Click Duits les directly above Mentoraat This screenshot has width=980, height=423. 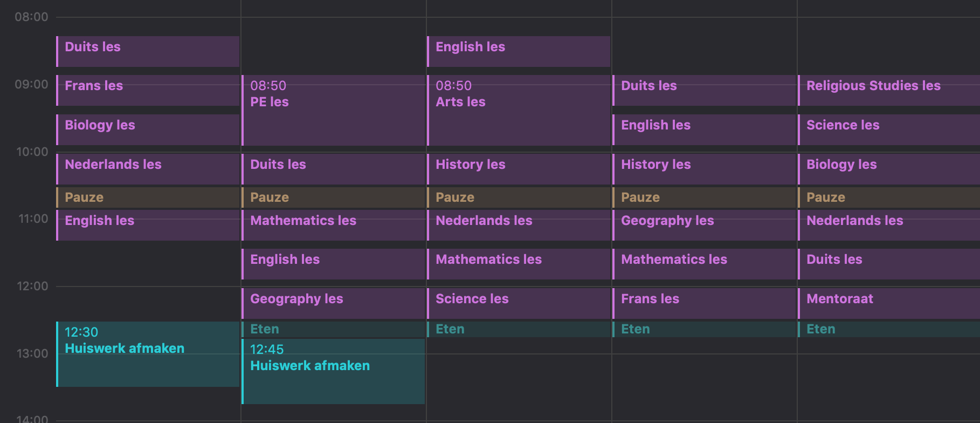(x=888, y=264)
